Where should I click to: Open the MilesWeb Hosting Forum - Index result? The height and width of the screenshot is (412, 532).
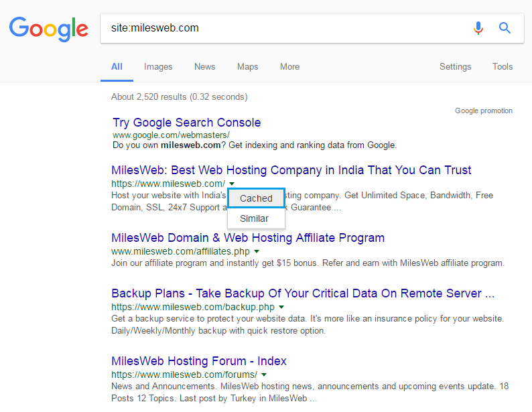(198, 361)
